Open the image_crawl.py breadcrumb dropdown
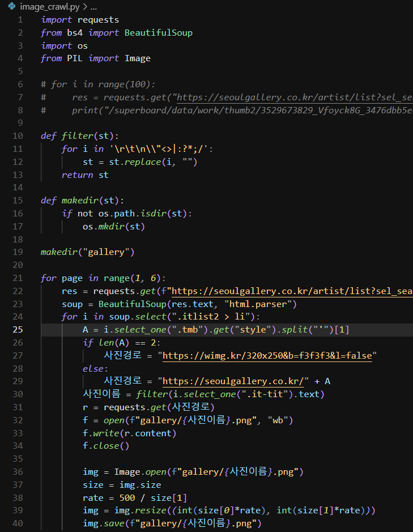The image size is (413, 532). [49, 7]
